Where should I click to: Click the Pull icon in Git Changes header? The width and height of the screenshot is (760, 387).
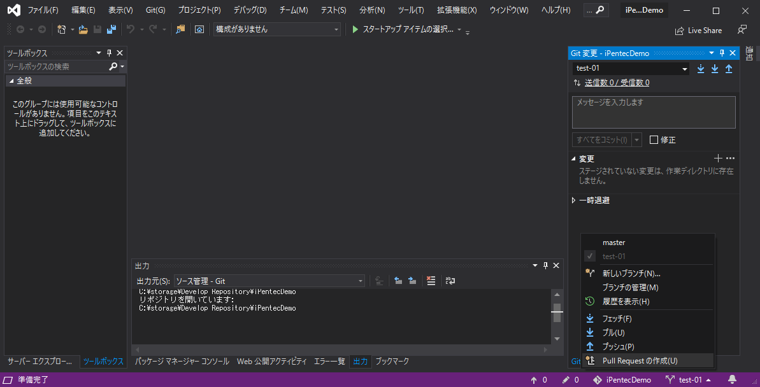[x=715, y=69]
